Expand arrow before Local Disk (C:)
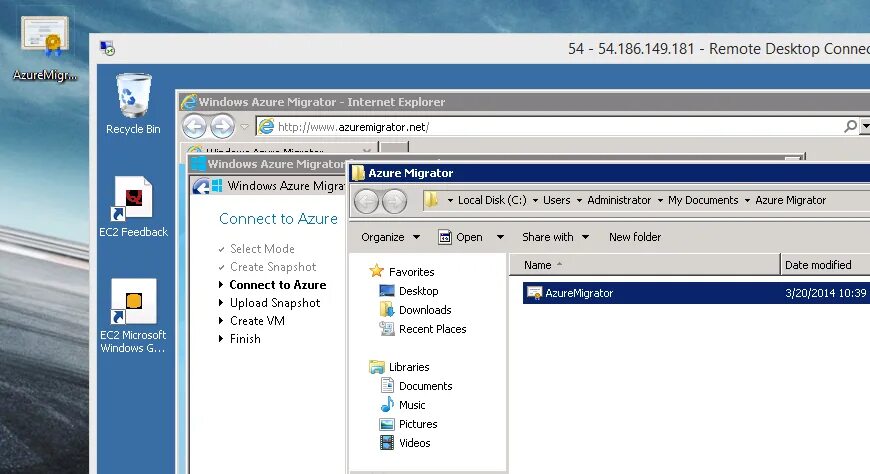This screenshot has height=474, width=870. 450,200
